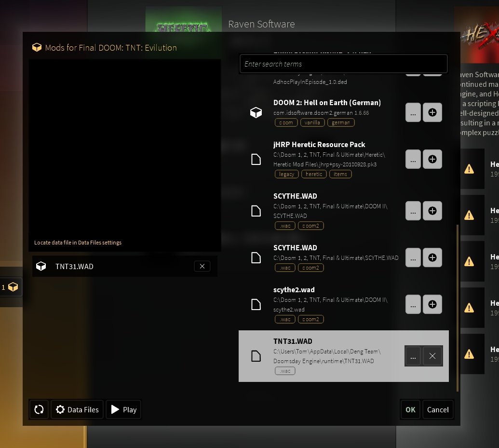Add SCYTHE.WAD from the DOOM II folder

pos(432,211)
